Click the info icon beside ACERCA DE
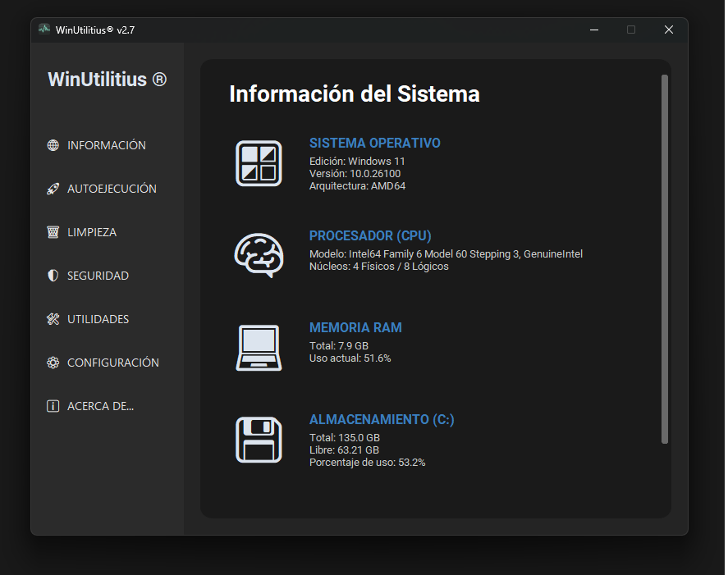Viewport: 728px width, 575px height. click(x=53, y=406)
